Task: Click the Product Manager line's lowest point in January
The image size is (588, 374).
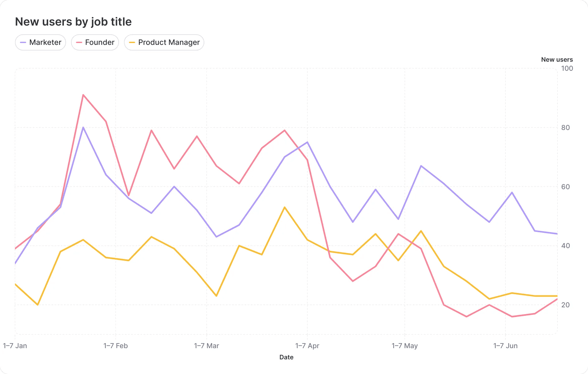Action: pos(38,304)
